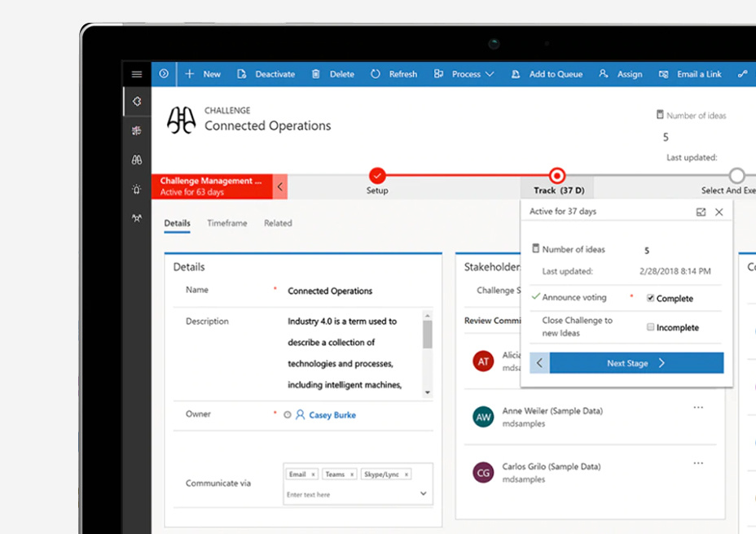
Task: Click the Next Stage button
Action: pos(635,363)
